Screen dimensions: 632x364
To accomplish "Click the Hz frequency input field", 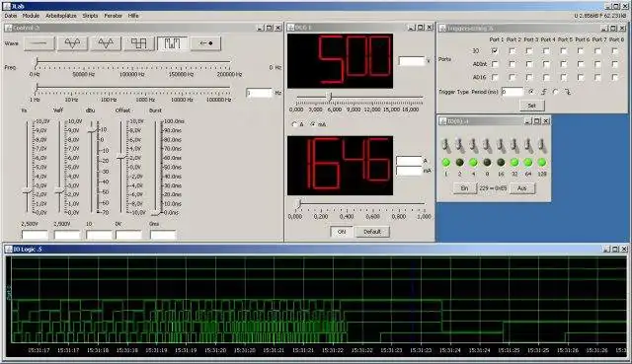I will tap(259, 93).
